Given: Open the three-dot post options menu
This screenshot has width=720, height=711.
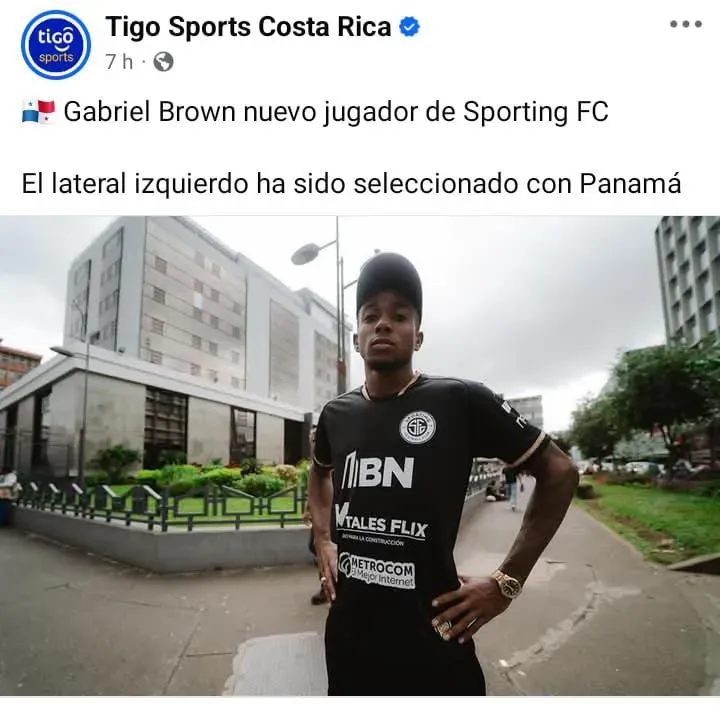Looking at the screenshot, I should (686, 24).
